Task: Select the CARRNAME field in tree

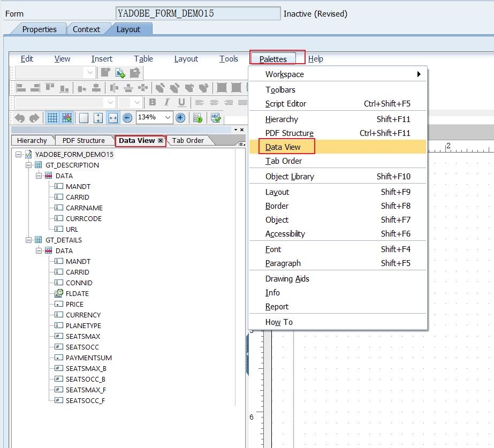Action: tap(84, 208)
